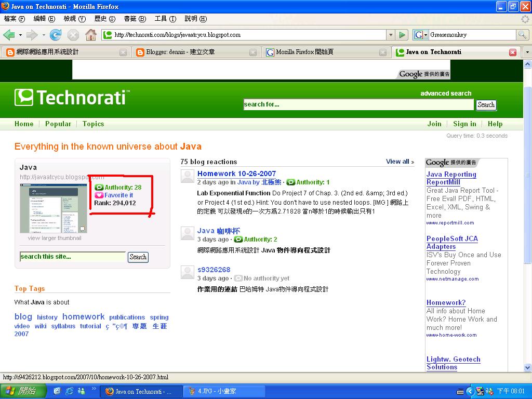Click the pink heart Favorite it icon
Screen dimensions: 532x399
coord(99,195)
